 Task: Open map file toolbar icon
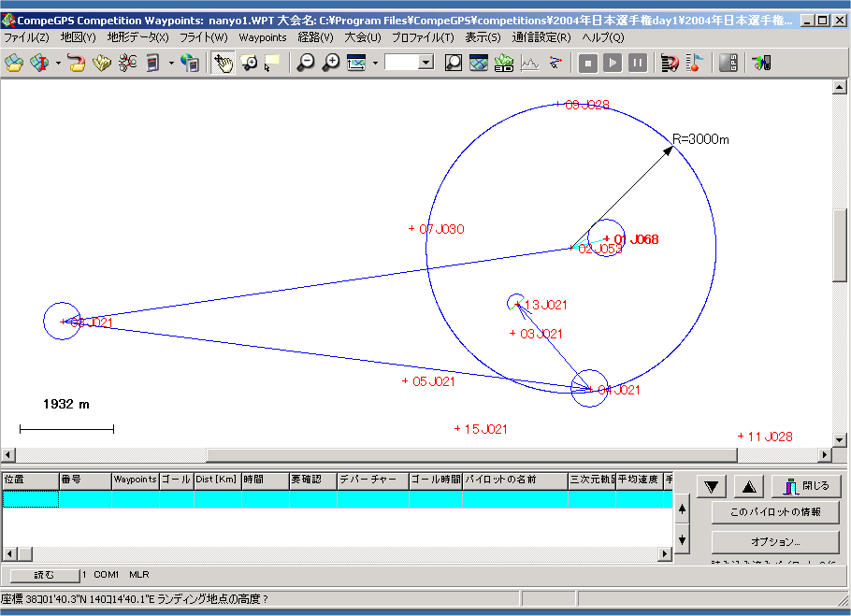(x=15, y=63)
